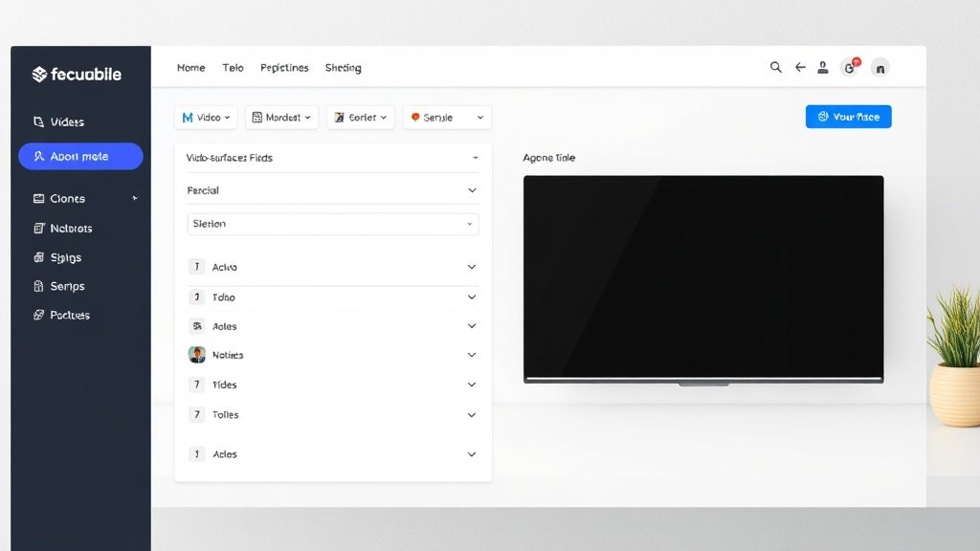
Task: Open notifications icon with red badge
Action: click(850, 67)
